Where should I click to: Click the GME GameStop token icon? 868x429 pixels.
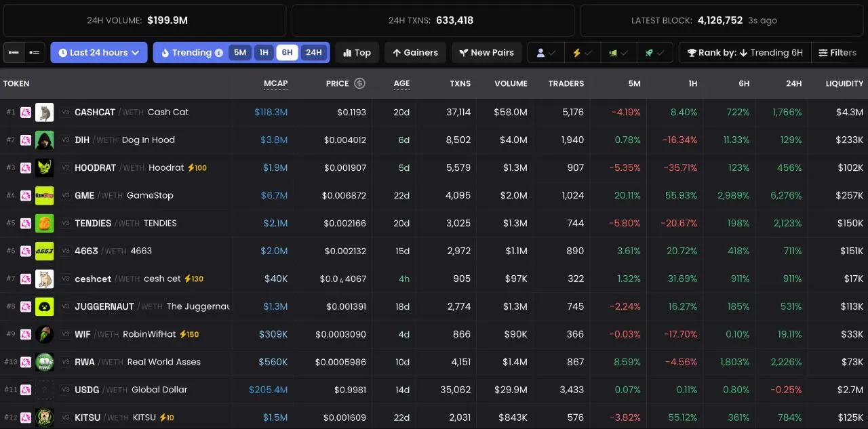[45, 195]
